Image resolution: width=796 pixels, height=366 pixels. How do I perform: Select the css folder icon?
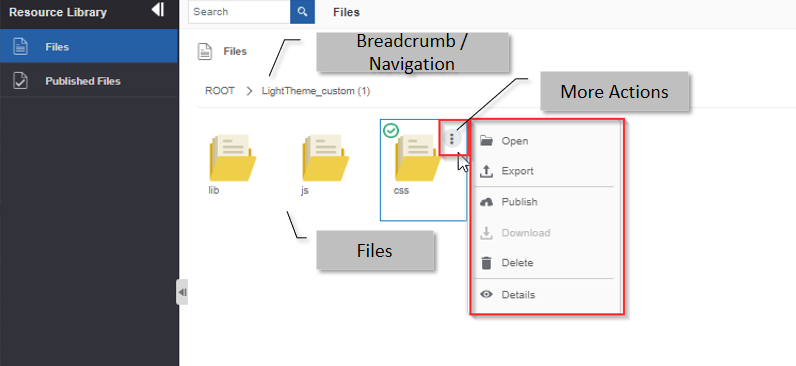click(417, 158)
